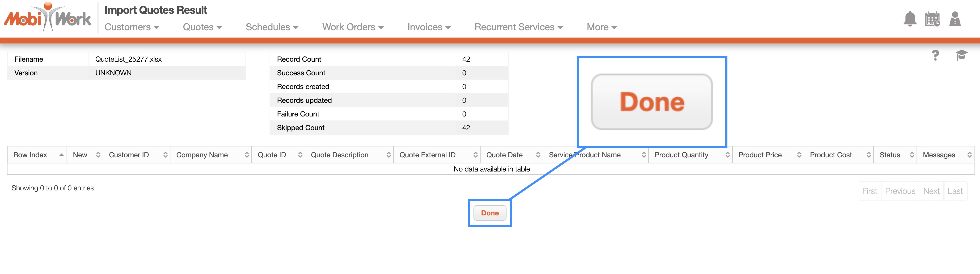This screenshot has width=980, height=274.
Task: Click the small Done button
Action: point(490,213)
